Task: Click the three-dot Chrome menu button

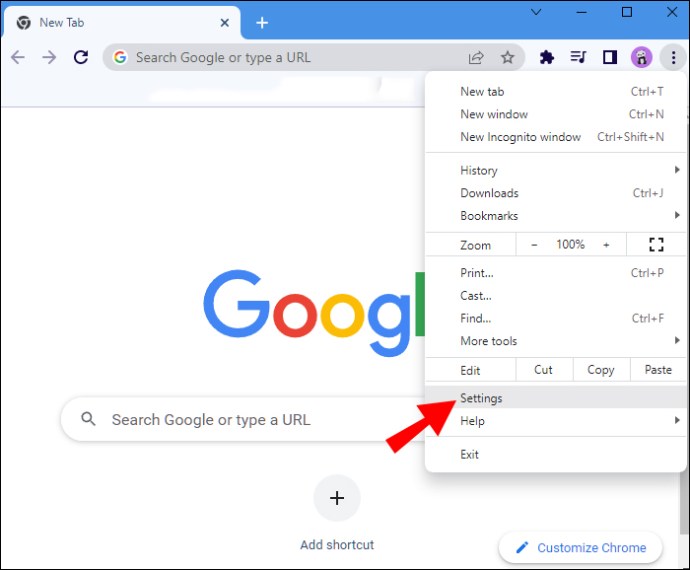Action: pos(673,57)
